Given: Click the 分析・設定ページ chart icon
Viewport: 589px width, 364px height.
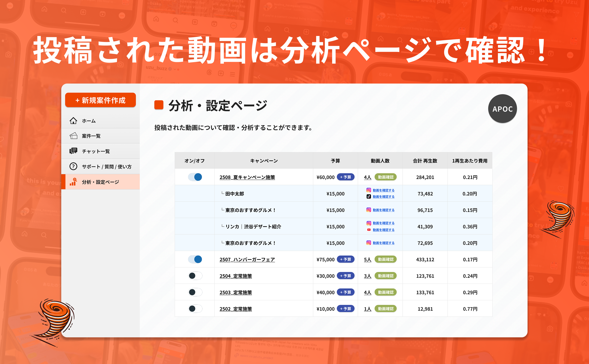Looking at the screenshot, I should point(73,182).
